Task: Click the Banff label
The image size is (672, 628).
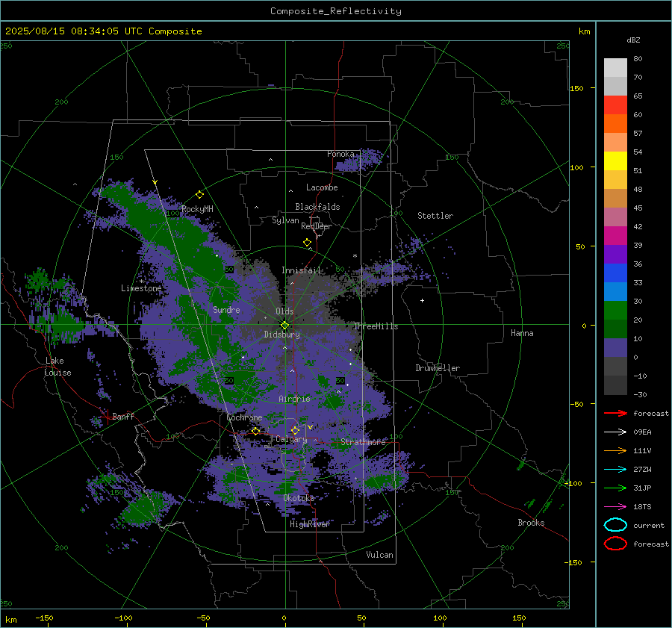Action: pos(123,416)
